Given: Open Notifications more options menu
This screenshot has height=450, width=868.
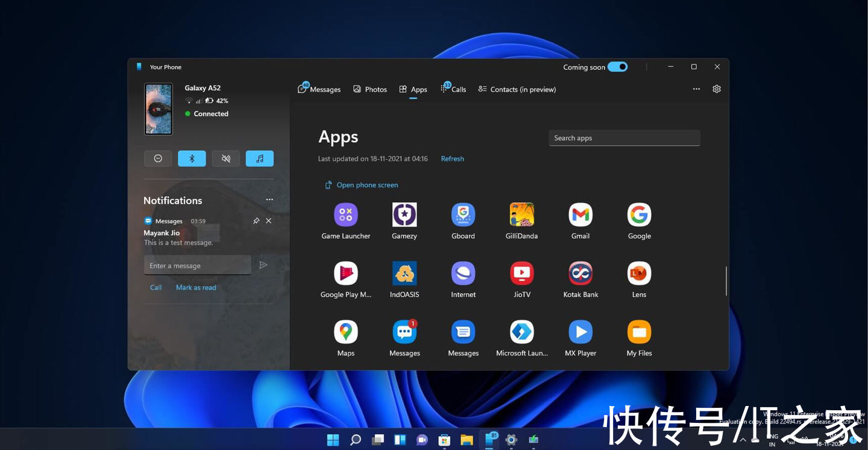Looking at the screenshot, I should click(269, 199).
